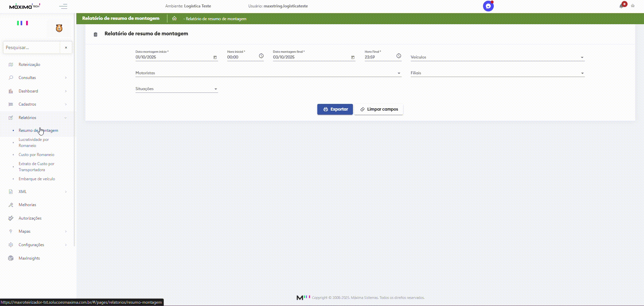Click the breadcrumb home icon
Viewport: 644px width, 306px height.
click(x=174, y=18)
